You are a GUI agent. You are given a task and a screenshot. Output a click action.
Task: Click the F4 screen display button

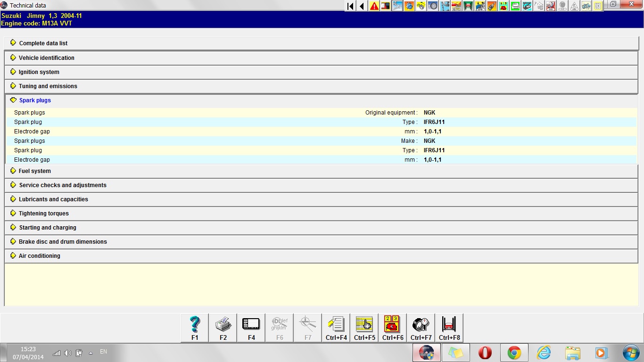pos(251,328)
